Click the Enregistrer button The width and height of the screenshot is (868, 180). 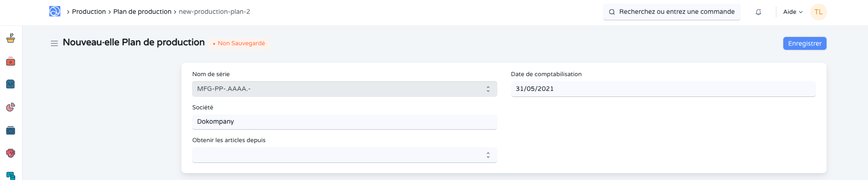click(x=804, y=43)
